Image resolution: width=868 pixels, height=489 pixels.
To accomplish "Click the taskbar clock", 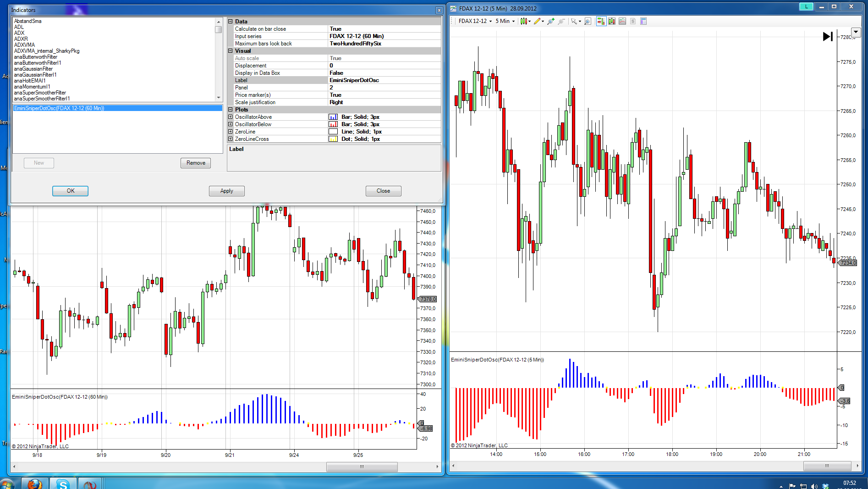I will click(x=849, y=484).
